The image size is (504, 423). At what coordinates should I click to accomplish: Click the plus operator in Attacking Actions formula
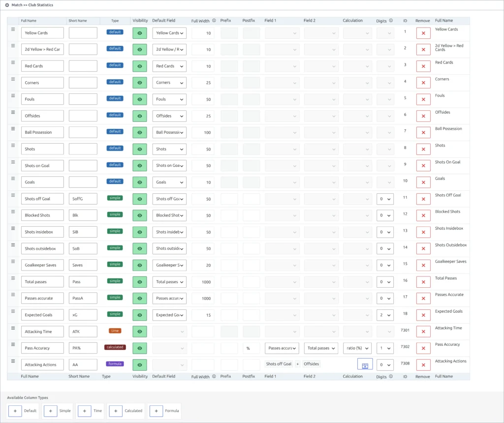(298, 364)
